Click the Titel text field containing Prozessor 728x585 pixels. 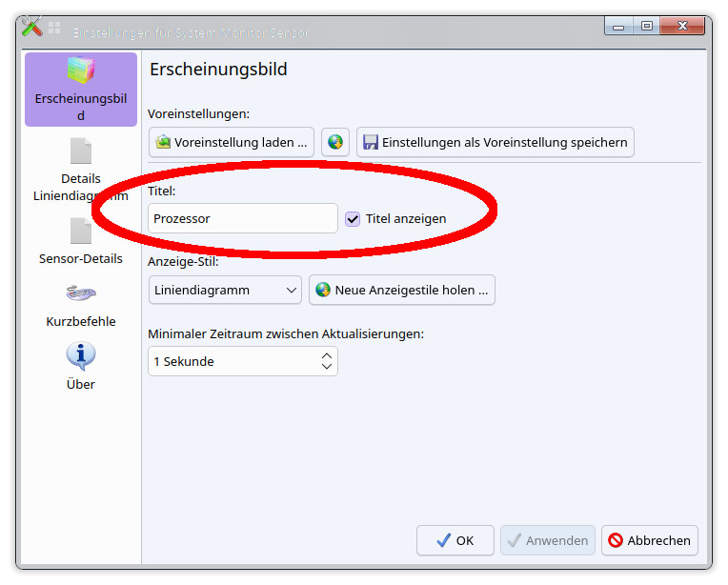point(243,218)
